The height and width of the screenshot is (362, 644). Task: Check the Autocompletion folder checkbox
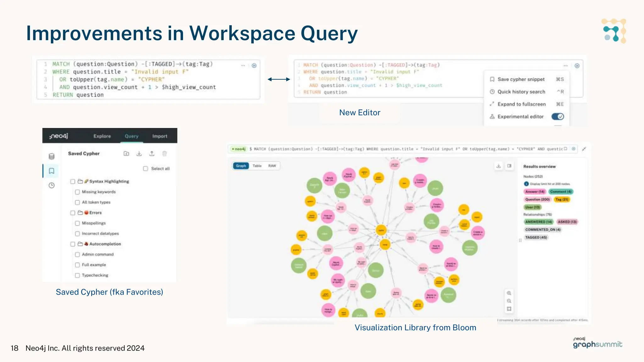[x=73, y=244]
